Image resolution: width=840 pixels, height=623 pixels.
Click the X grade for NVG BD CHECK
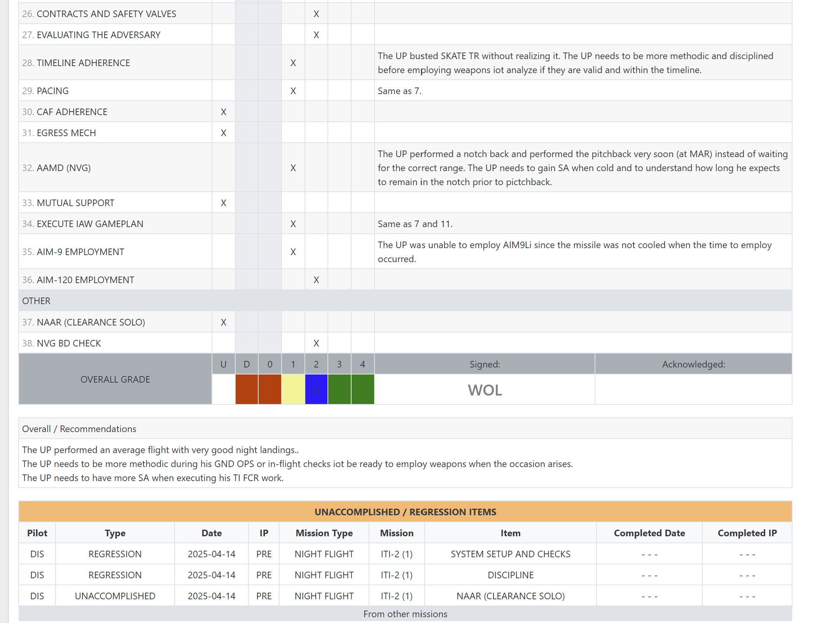coord(316,343)
